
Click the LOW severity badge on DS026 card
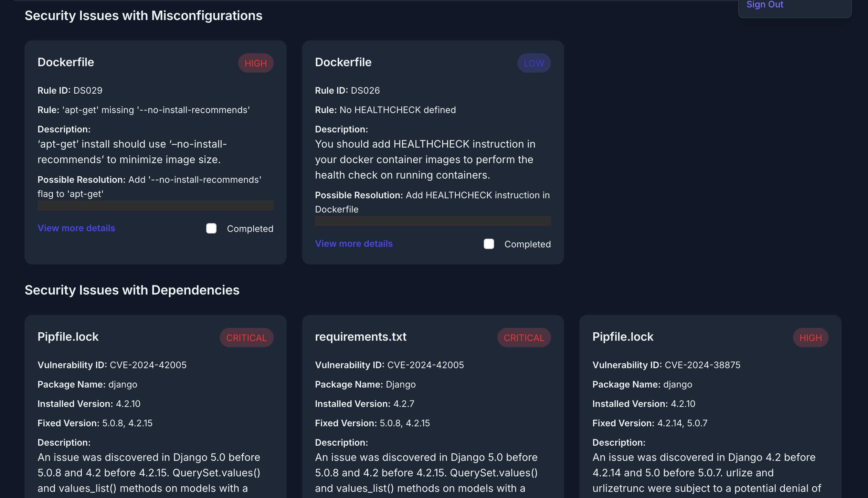coord(534,63)
